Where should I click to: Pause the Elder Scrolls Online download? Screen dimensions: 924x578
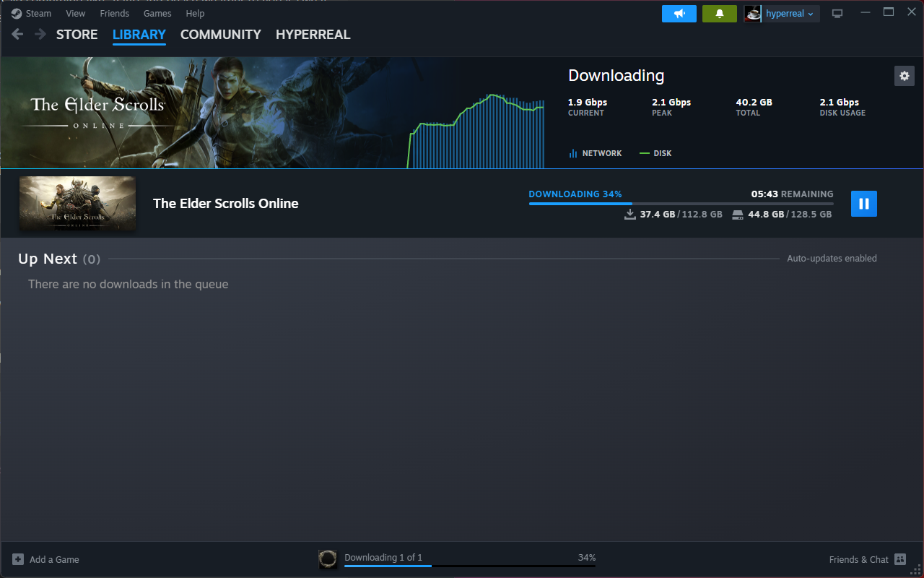point(863,204)
